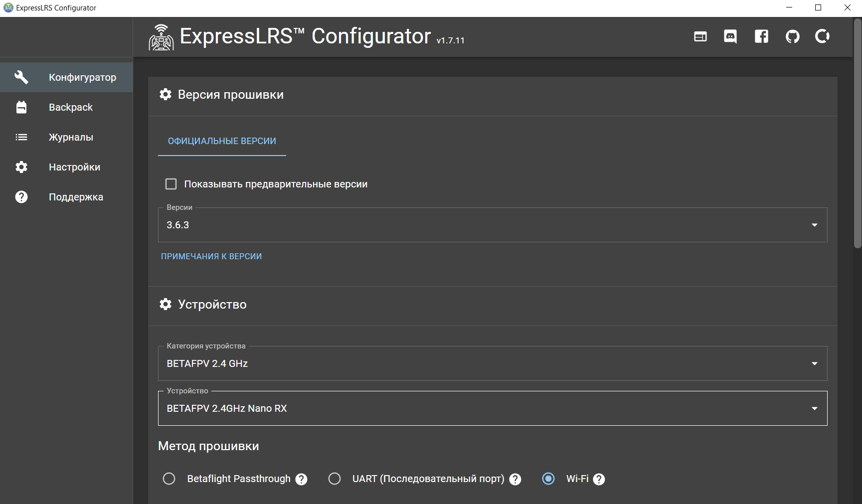Open the Discord icon in header

[730, 36]
